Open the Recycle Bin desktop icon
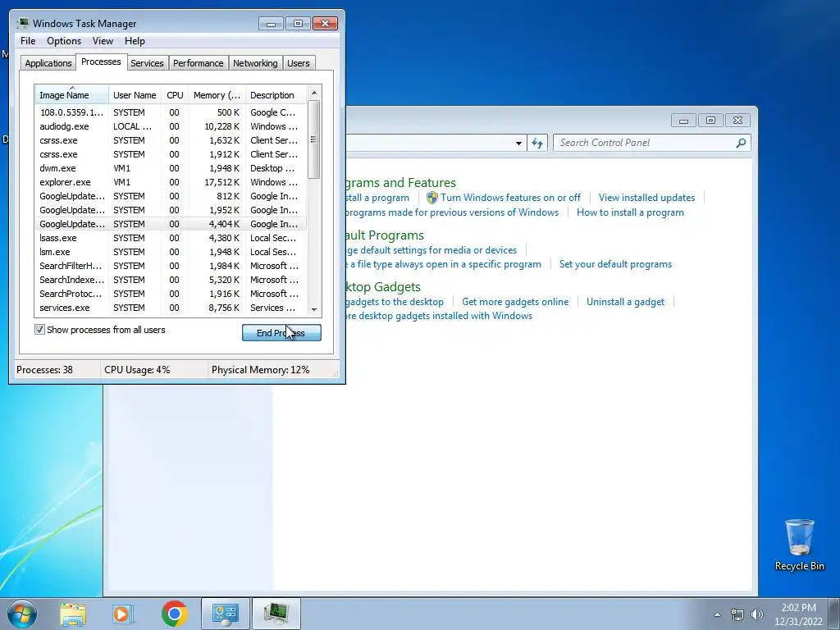The height and width of the screenshot is (630, 840). pyautogui.click(x=799, y=545)
